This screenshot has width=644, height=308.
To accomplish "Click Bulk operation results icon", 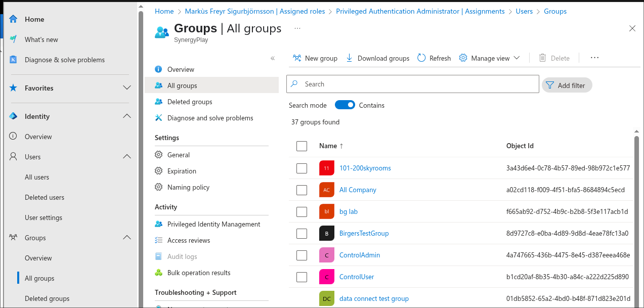I will point(159,273).
